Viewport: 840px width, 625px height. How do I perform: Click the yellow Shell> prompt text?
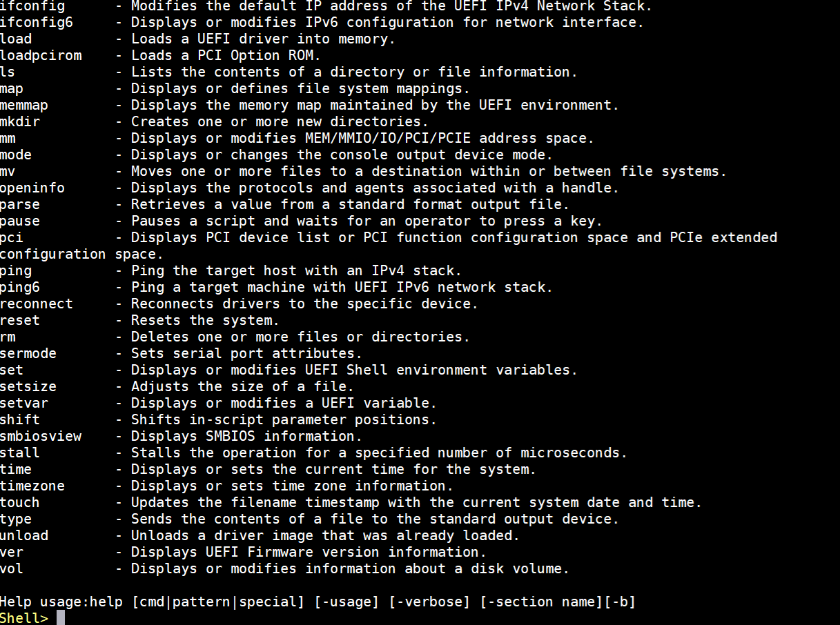(24, 618)
